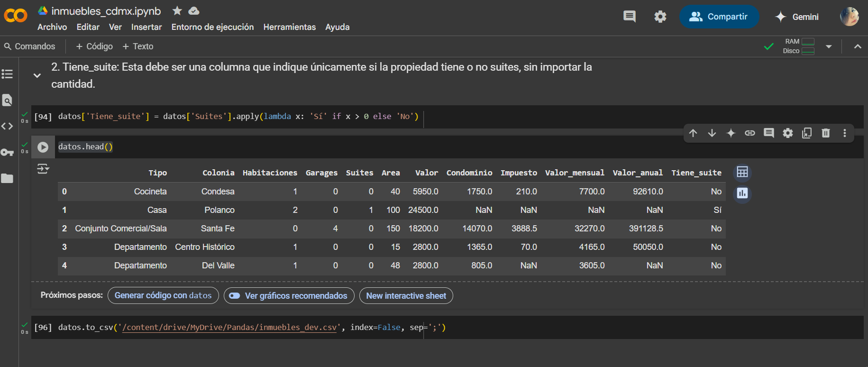Move the cell down with arrow icon
This screenshot has height=367, width=868.
point(712,133)
